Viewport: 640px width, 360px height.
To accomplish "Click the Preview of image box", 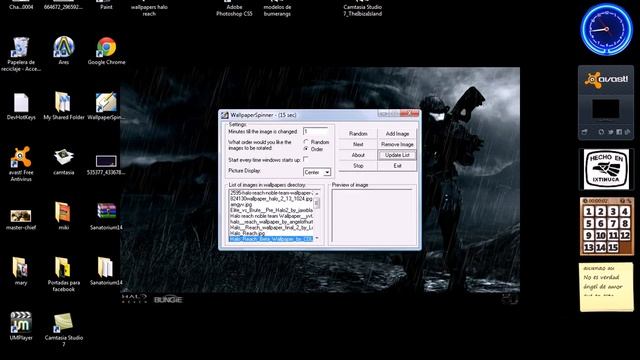I will tap(372, 216).
